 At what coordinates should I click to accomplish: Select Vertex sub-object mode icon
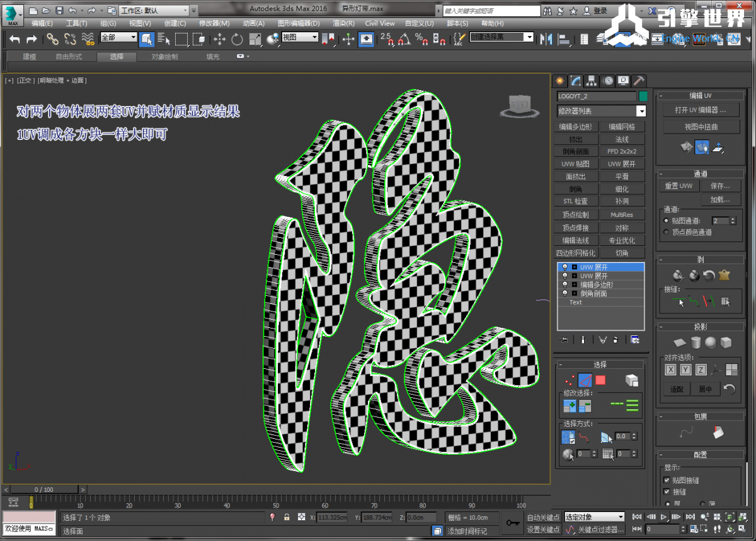(570, 380)
